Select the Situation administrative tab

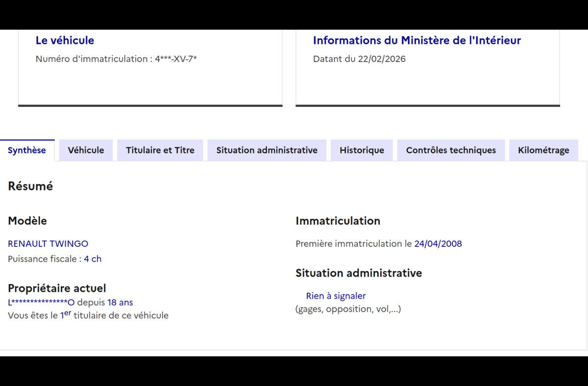tap(267, 150)
